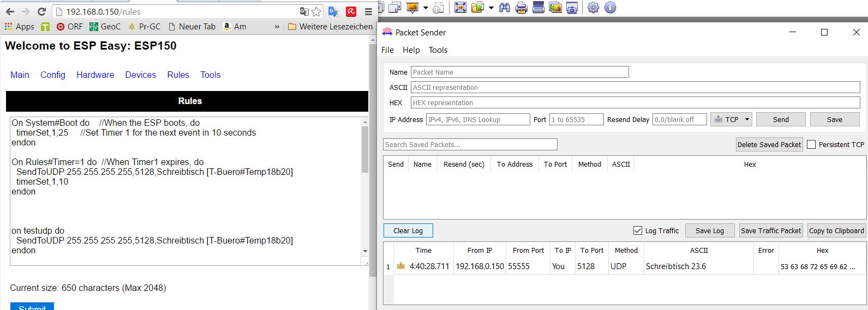Open the Neuer Tab bookmark

pos(192,26)
